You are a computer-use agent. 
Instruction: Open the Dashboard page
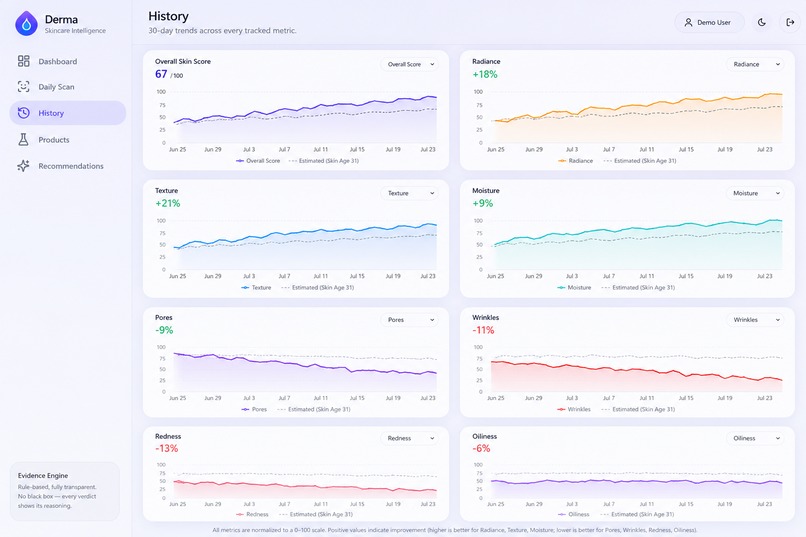coord(68,61)
